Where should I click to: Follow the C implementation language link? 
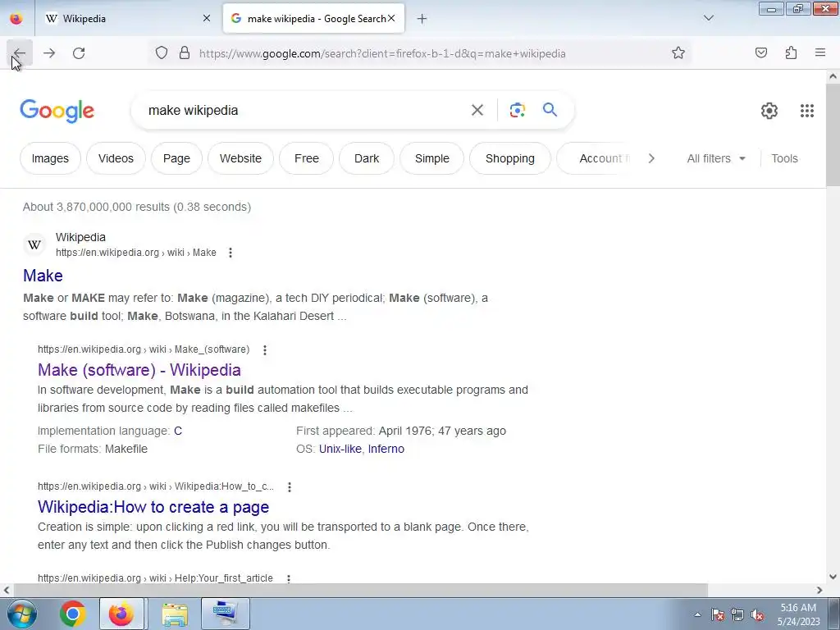[x=178, y=431]
